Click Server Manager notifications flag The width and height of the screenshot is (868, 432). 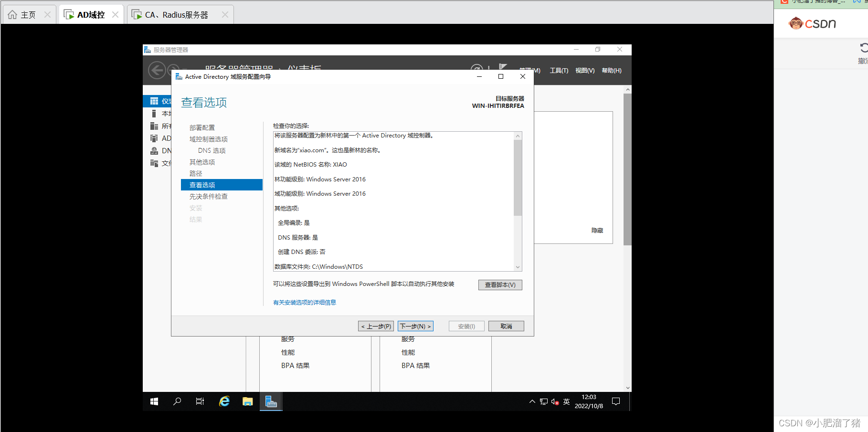[x=503, y=67]
